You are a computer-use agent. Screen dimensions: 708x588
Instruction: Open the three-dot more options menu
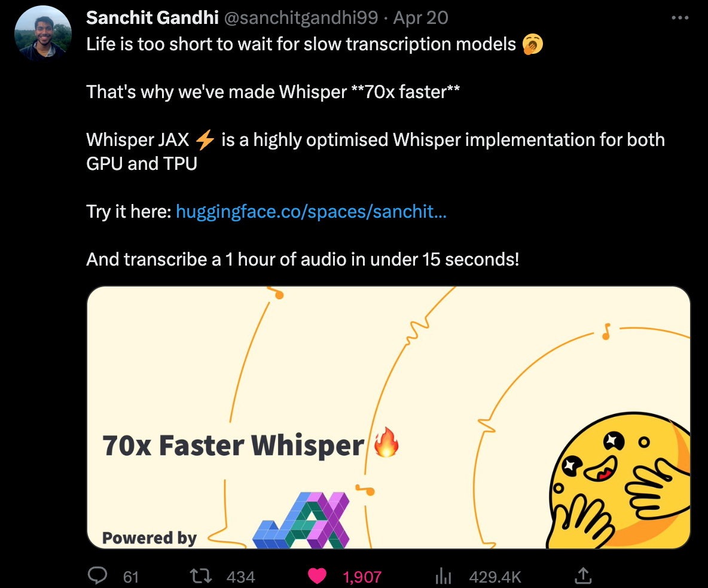coord(680,18)
